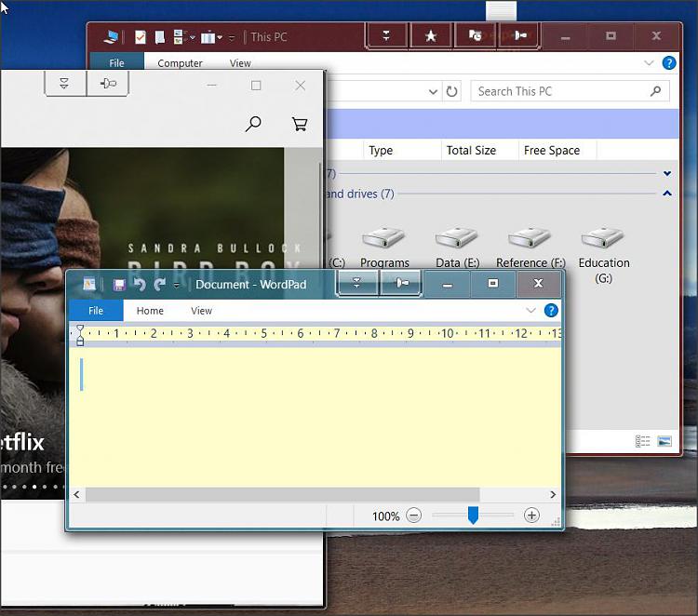Click the folder clock history button in Explorer title bar

[x=476, y=35]
